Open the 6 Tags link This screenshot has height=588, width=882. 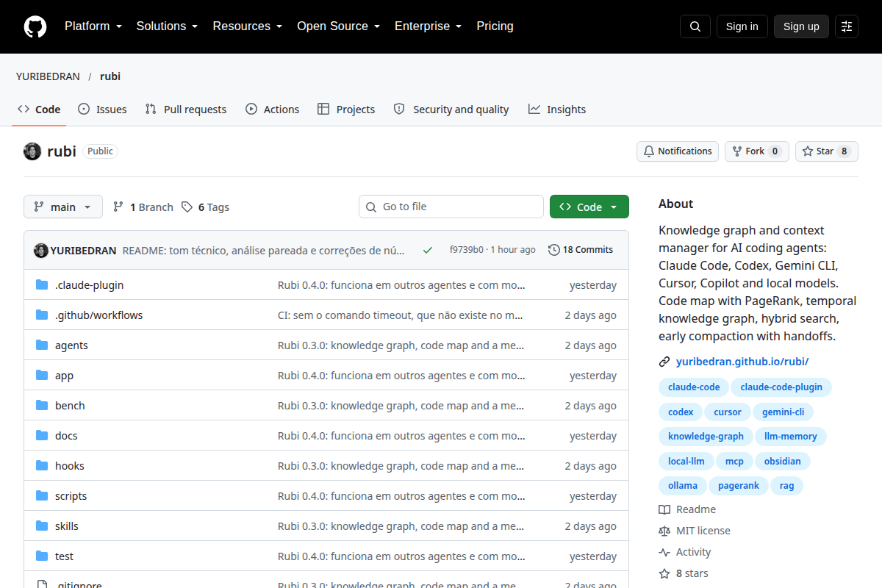(206, 207)
